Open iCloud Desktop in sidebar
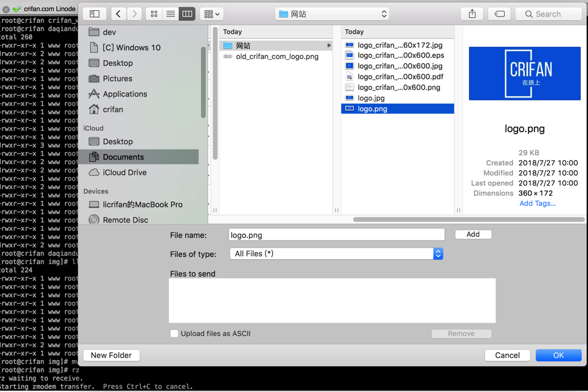 pos(139,142)
